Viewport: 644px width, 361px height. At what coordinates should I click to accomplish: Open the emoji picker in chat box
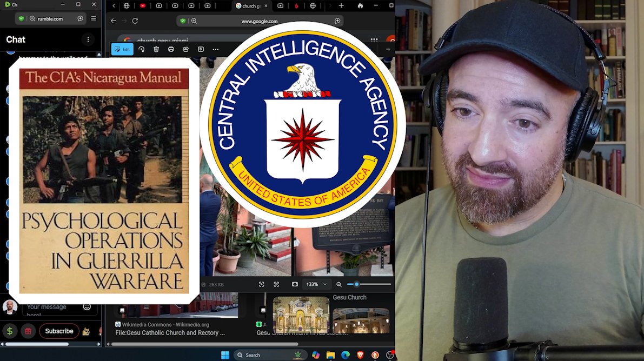point(87,307)
